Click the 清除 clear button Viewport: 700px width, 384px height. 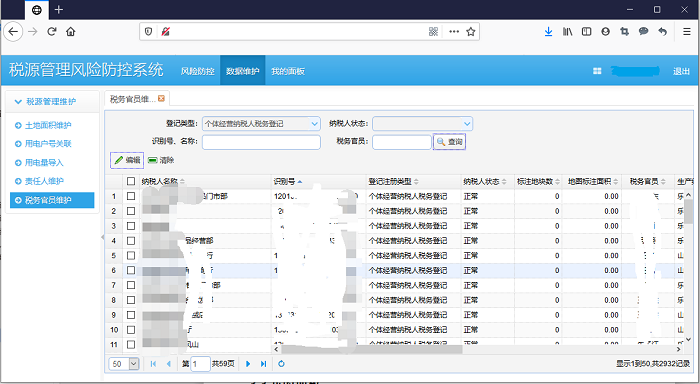point(161,160)
